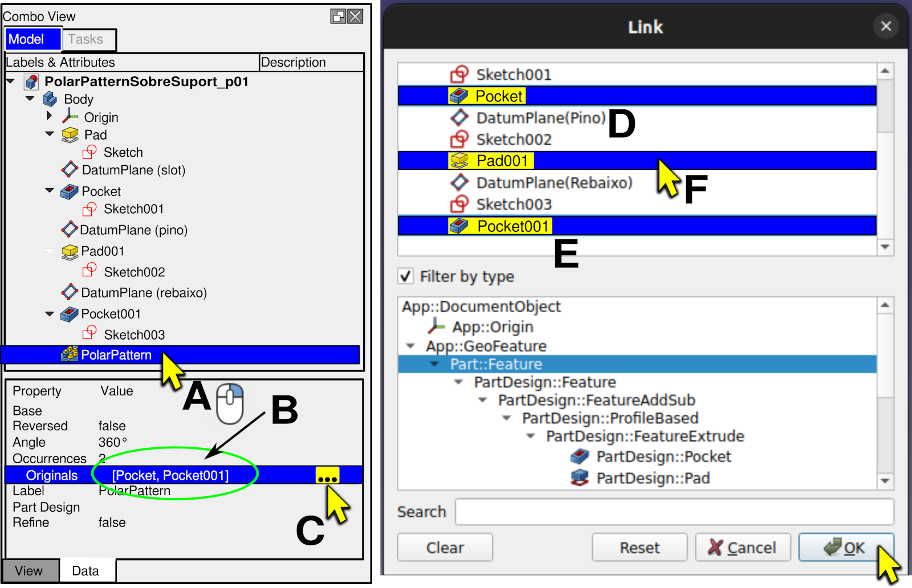912x588 pixels.
Task: Click the Sketch003 icon in Combo View tree
Action: (89, 332)
